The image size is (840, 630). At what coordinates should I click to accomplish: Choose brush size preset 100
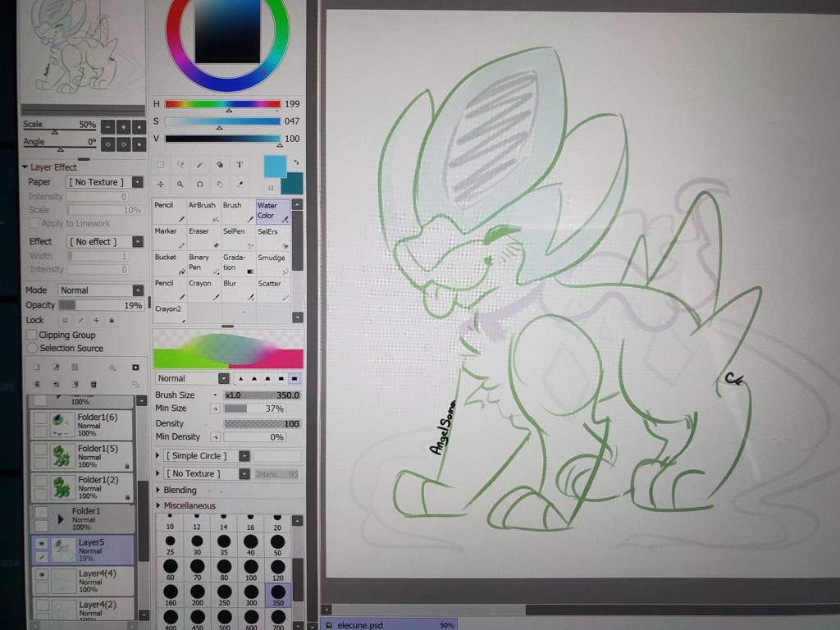point(251,570)
